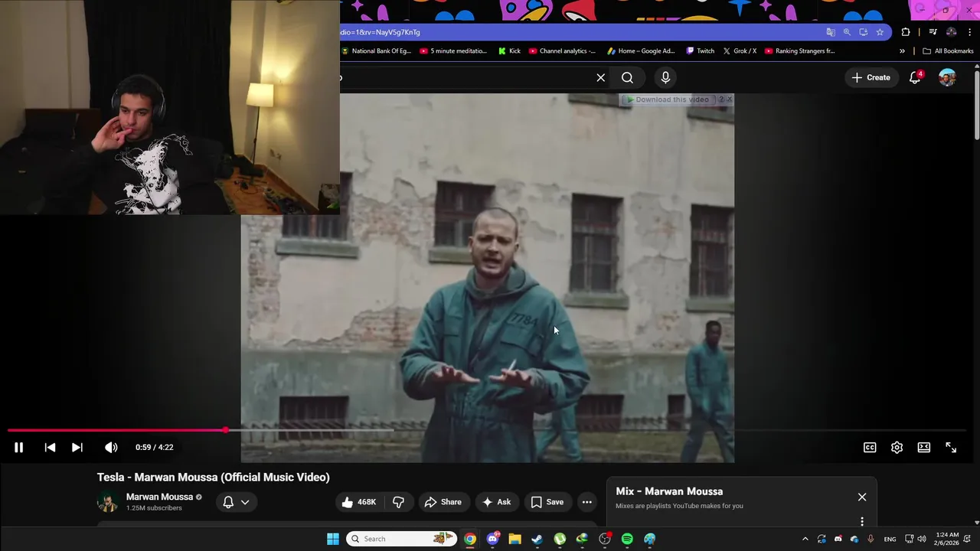Screen dimensions: 980x551
Task: Bookmark this tab with the star
Action: click(880, 32)
